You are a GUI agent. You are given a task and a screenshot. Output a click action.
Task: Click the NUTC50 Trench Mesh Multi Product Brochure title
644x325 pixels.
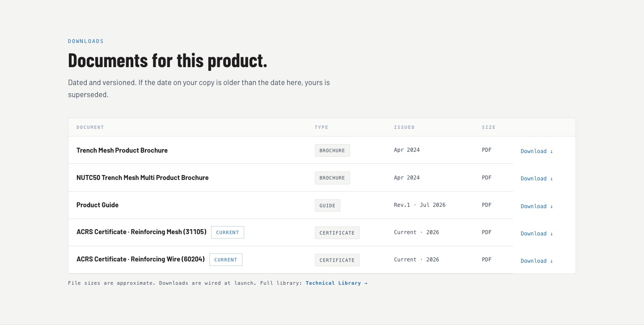pyautogui.click(x=142, y=178)
